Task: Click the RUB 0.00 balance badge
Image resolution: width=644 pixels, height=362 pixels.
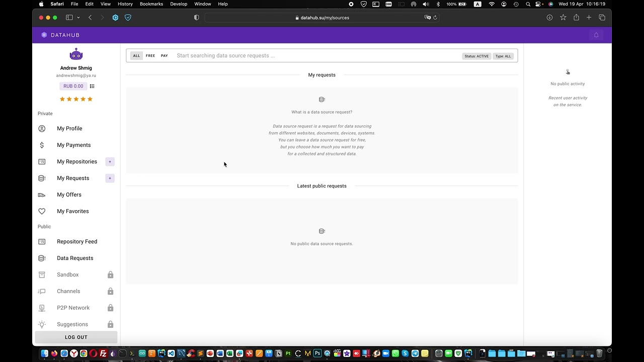Action: click(73, 86)
